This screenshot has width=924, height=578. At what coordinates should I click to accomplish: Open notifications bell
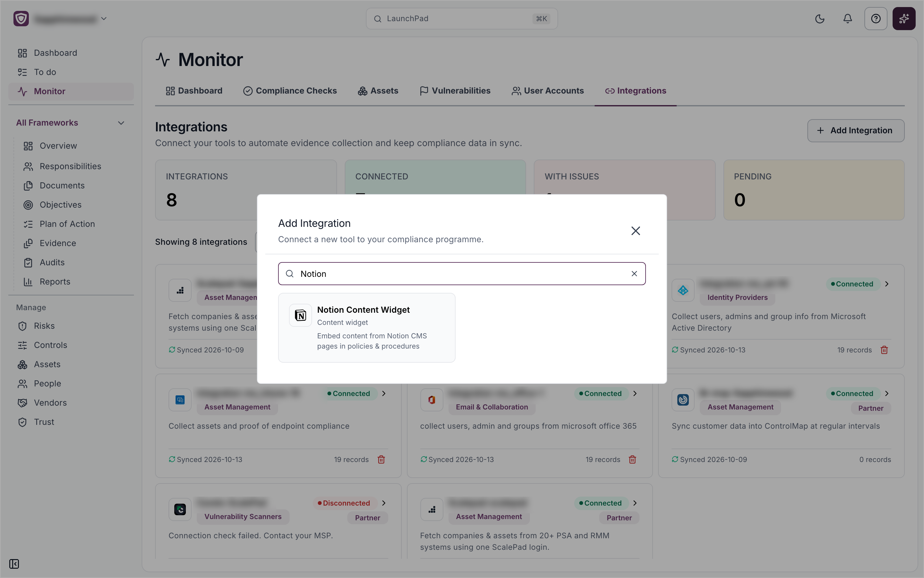(x=847, y=19)
